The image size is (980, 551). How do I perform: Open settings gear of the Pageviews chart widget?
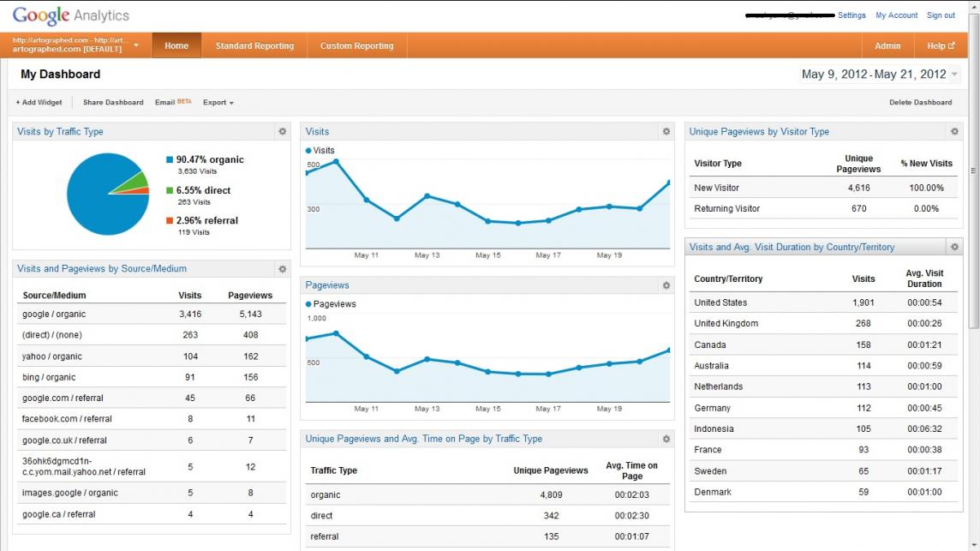click(x=666, y=285)
